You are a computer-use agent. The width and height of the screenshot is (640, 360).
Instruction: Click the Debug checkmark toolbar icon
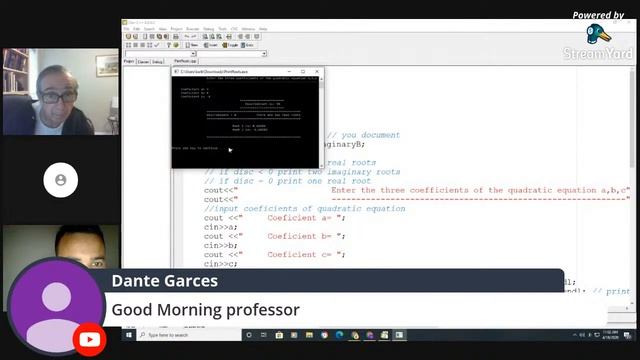pyautogui.click(x=157, y=45)
